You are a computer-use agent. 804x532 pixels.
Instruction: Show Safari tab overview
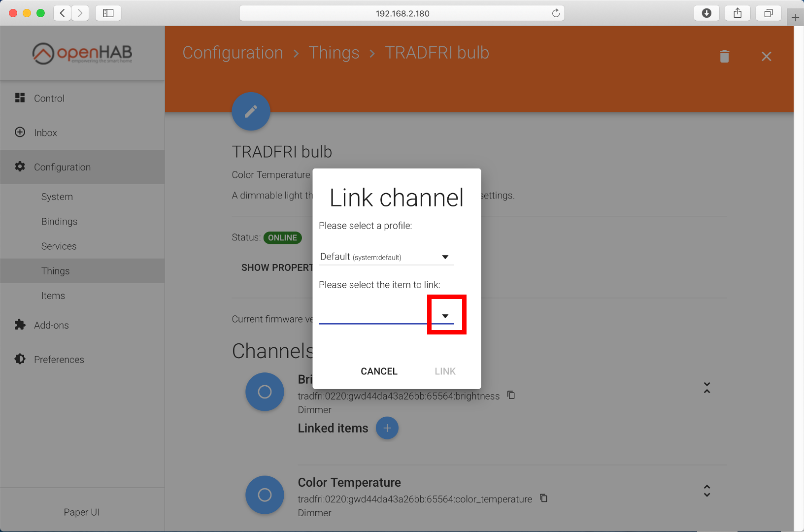coord(769,13)
